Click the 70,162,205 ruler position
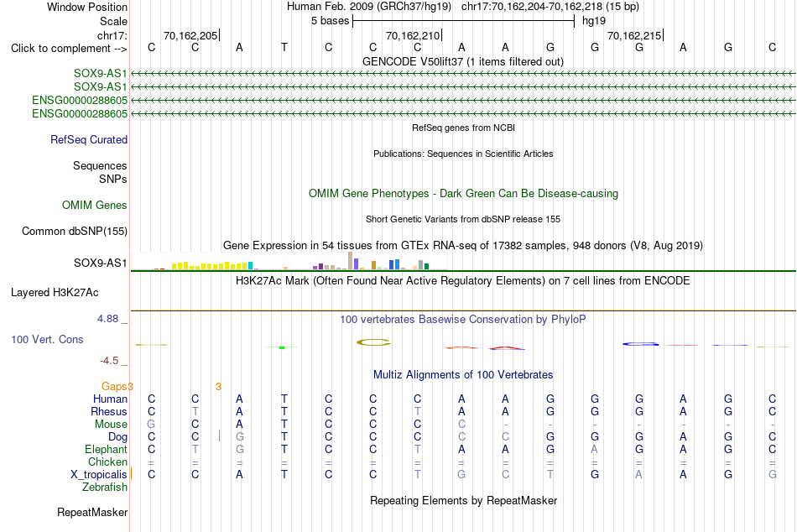The image size is (797, 532). (x=190, y=35)
